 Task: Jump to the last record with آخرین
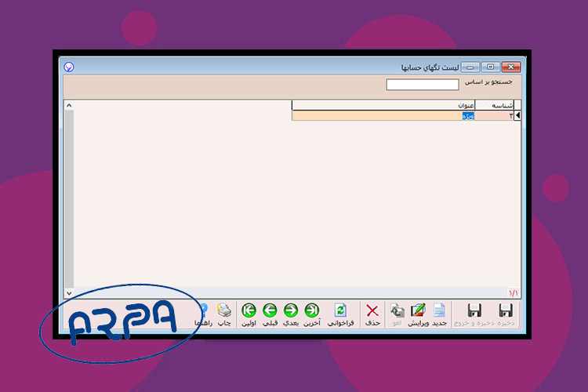coord(311,314)
